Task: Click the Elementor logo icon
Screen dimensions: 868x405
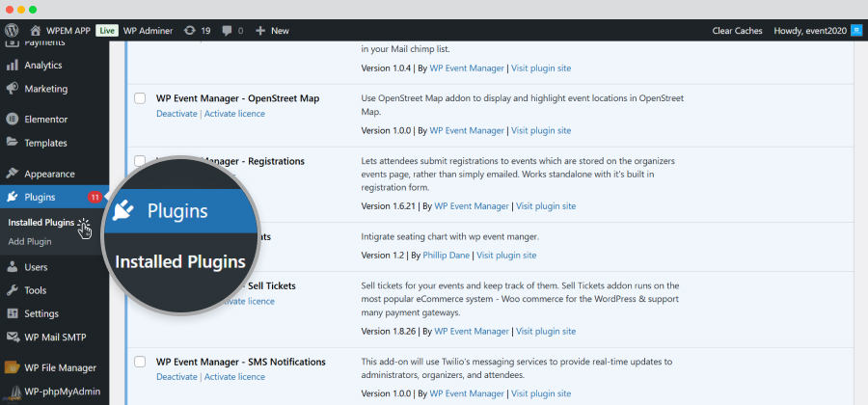Action: tap(13, 119)
